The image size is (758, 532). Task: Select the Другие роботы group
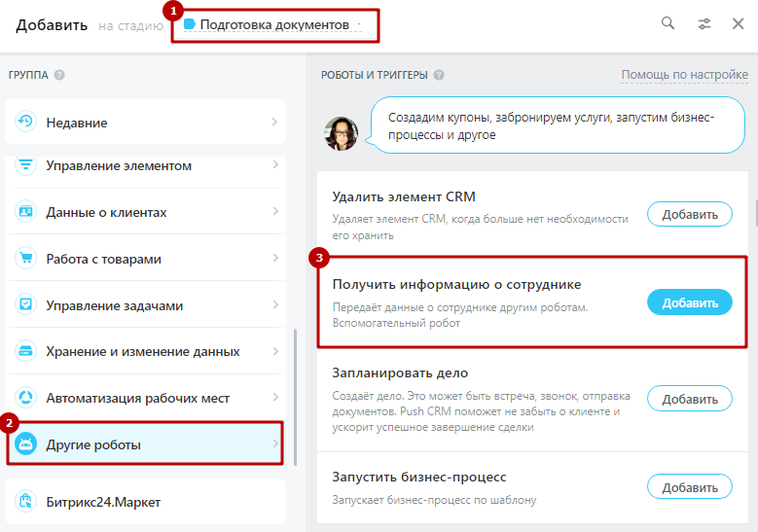tap(145, 443)
